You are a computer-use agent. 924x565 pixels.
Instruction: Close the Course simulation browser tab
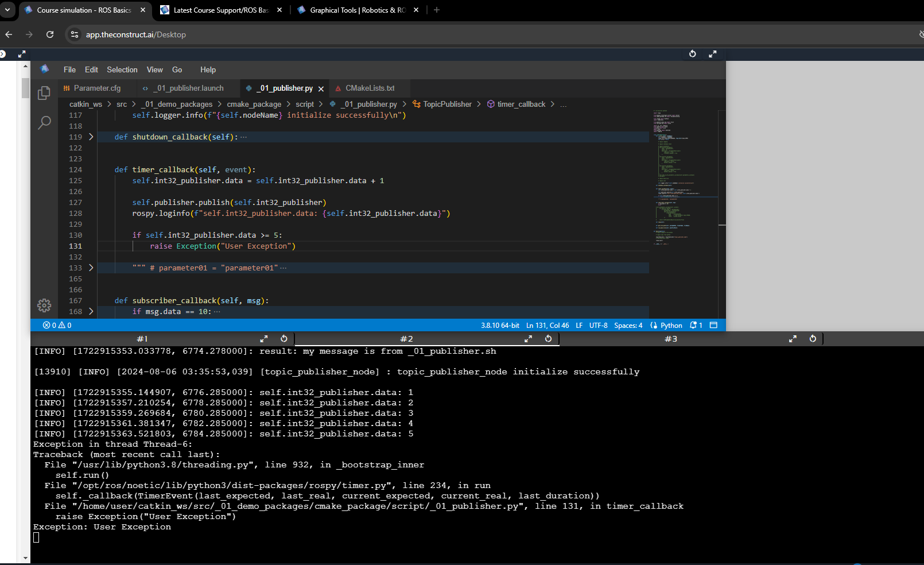[x=143, y=10]
